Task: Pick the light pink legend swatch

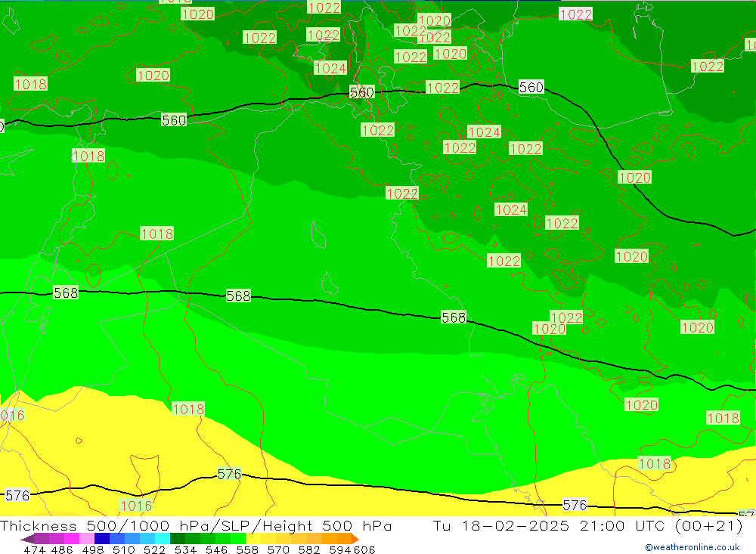Action: point(87,539)
